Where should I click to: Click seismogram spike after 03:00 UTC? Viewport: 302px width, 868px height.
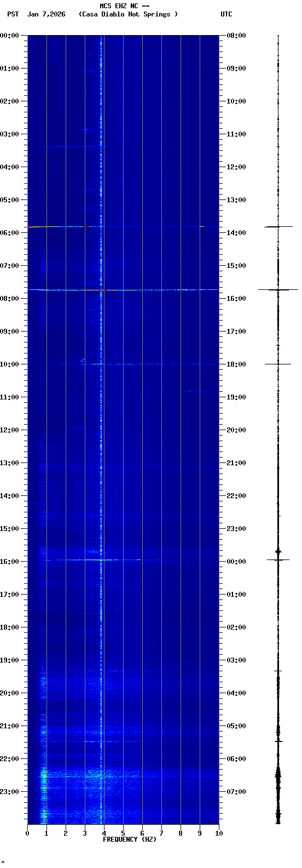(x=278, y=671)
